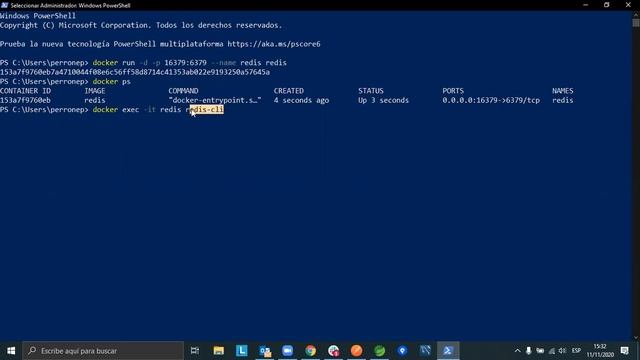This screenshot has width=640, height=360.
Task: Select the PowerShell taskbar icon
Action: [448, 351]
